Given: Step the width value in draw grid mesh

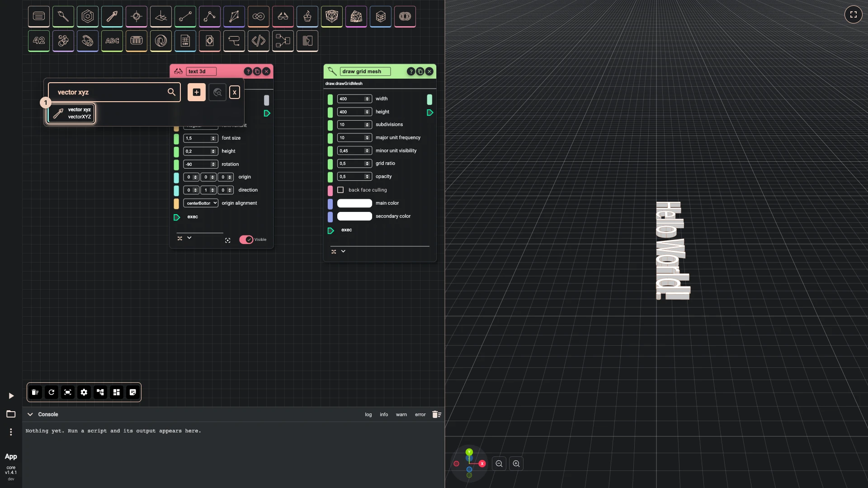Looking at the screenshot, I should click(367, 99).
